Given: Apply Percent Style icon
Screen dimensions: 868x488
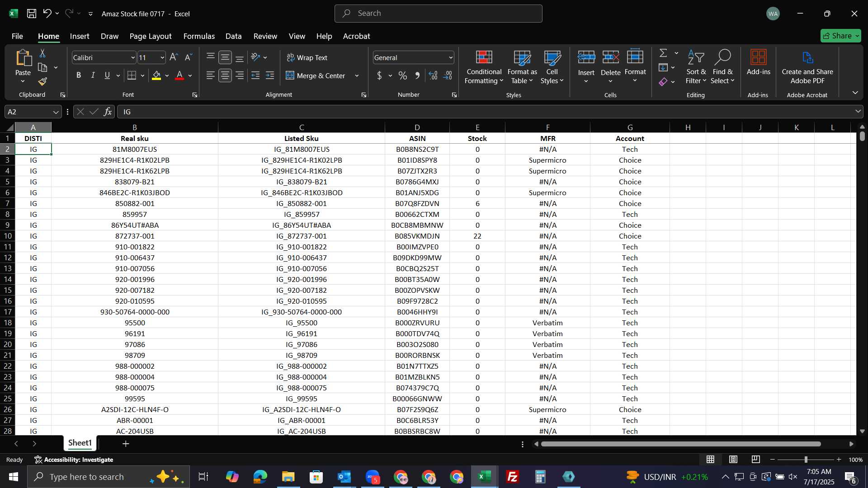Looking at the screenshot, I should pos(402,75).
